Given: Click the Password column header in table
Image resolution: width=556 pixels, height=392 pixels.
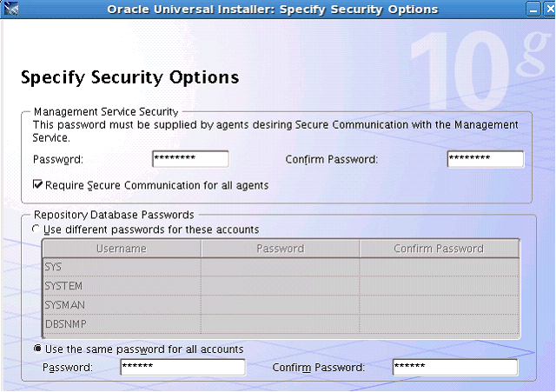Looking at the screenshot, I should [x=280, y=249].
